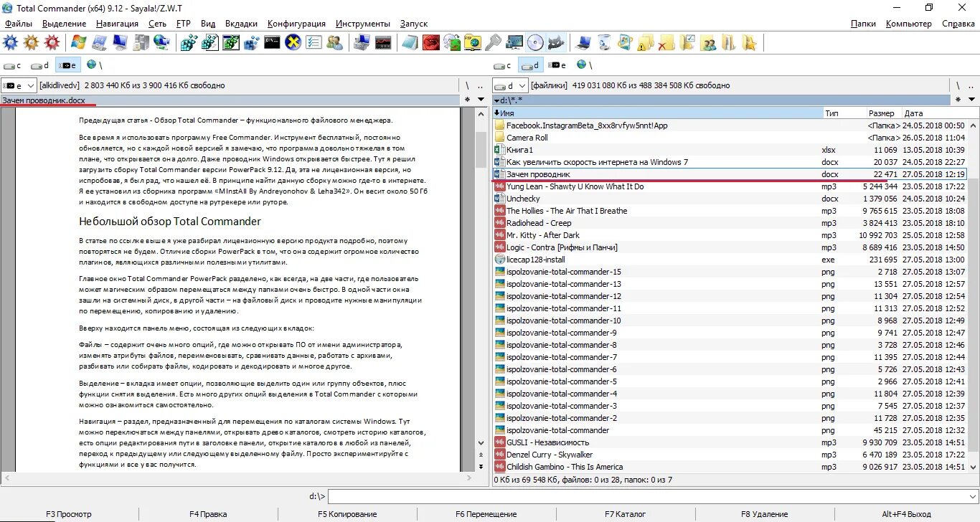Viewport: 980px width, 522px height.
Task: Switch right panel to drive e
Action: (x=557, y=65)
